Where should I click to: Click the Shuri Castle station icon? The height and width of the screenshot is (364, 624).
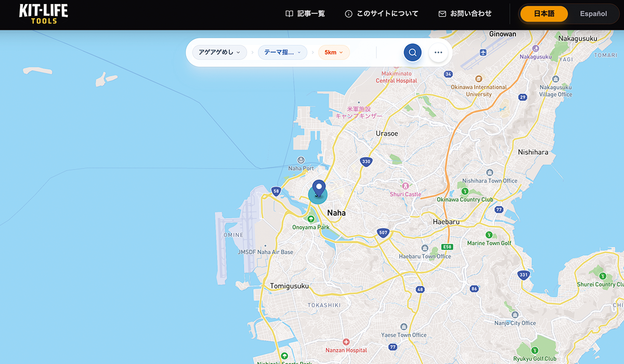pos(406,185)
